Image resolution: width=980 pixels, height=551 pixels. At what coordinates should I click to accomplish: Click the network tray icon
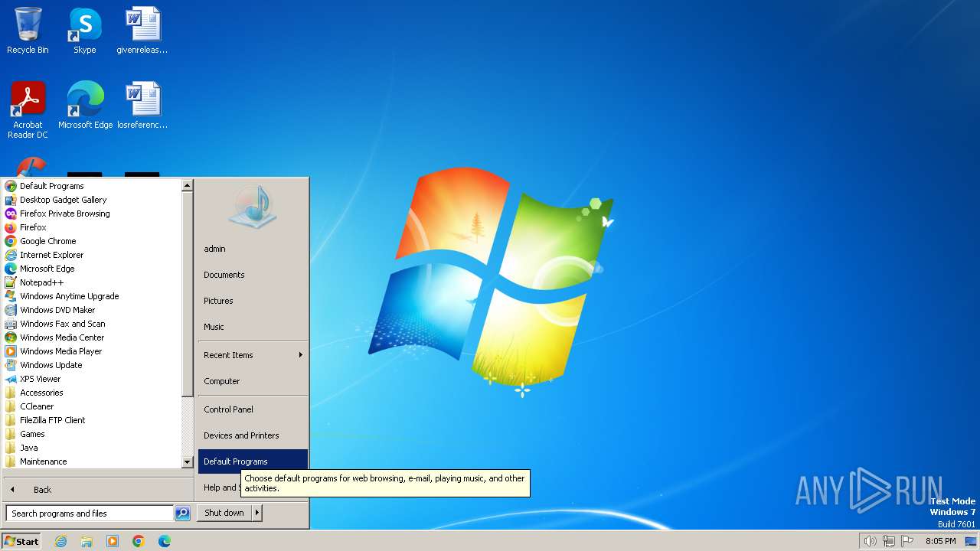889,541
